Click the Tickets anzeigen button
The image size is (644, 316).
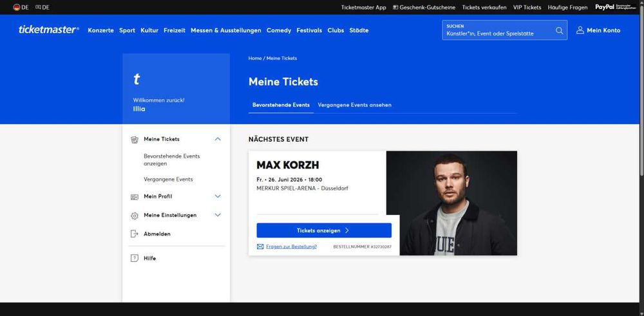324,230
